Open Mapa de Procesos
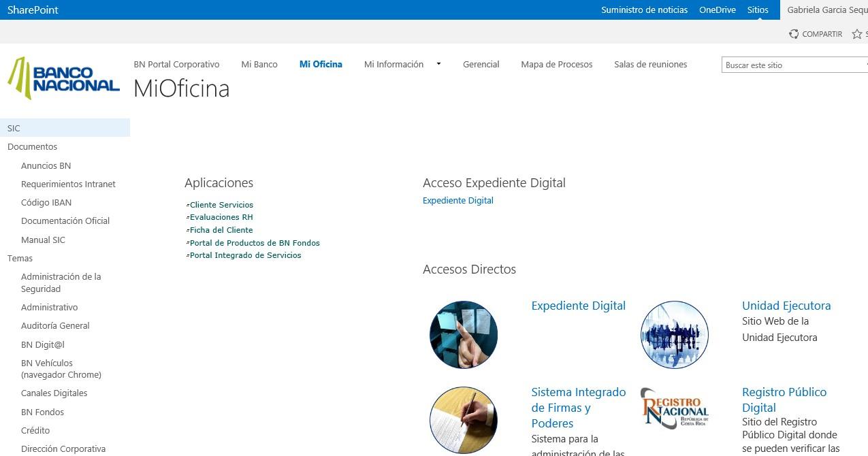 tap(557, 64)
